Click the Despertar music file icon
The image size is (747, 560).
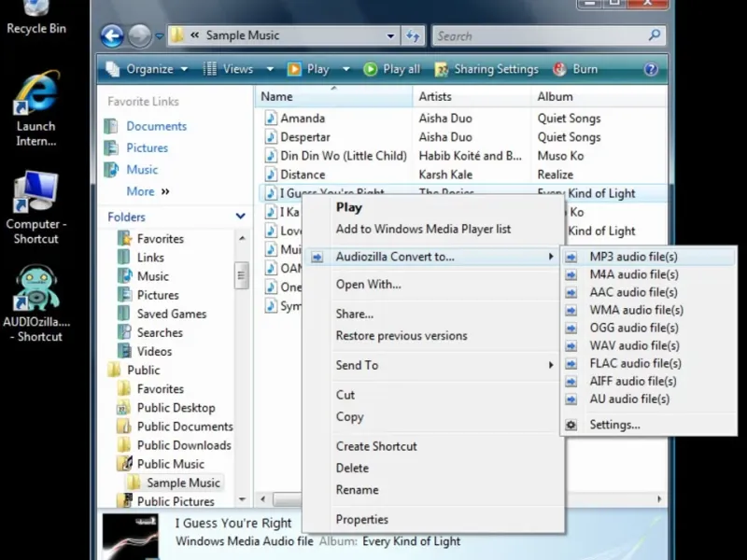pyautogui.click(x=271, y=137)
